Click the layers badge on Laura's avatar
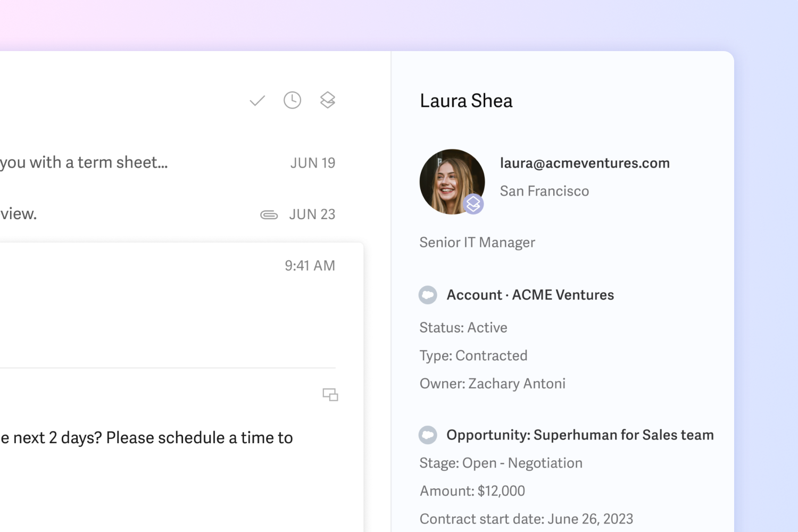 (473, 203)
